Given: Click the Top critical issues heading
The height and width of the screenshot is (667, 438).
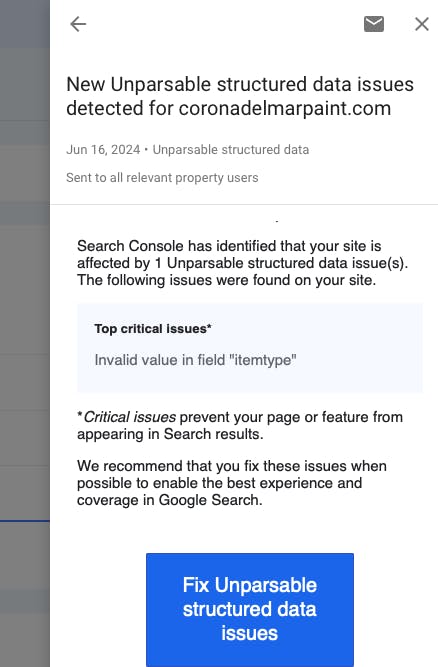Looking at the screenshot, I should tap(153, 328).
